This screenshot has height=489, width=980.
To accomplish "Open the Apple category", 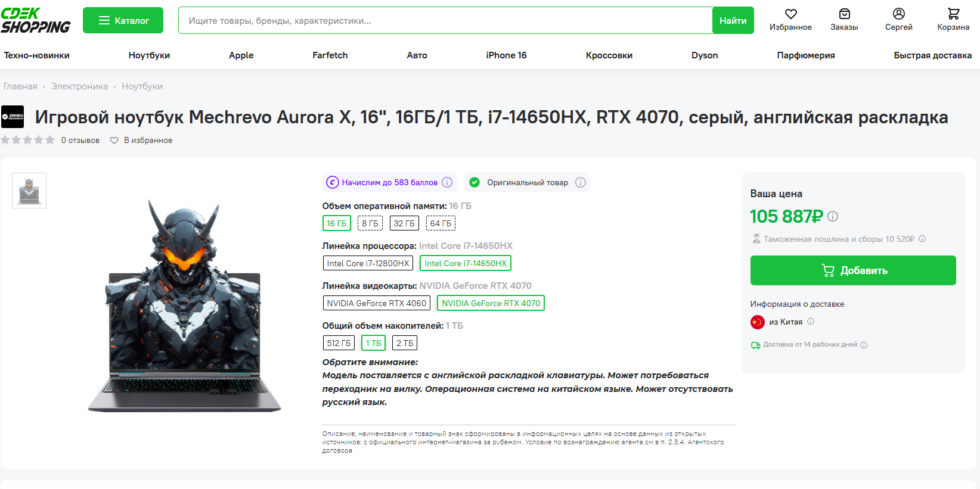I will [x=241, y=55].
